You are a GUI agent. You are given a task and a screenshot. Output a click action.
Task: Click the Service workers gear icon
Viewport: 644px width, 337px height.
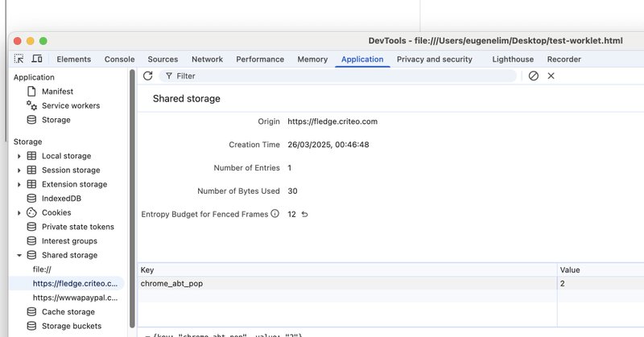coord(31,105)
